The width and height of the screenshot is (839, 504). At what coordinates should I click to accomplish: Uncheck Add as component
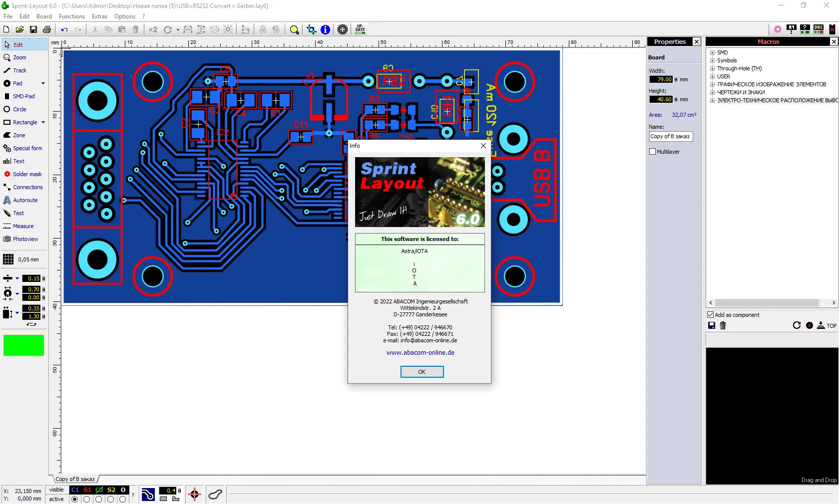pyautogui.click(x=711, y=315)
